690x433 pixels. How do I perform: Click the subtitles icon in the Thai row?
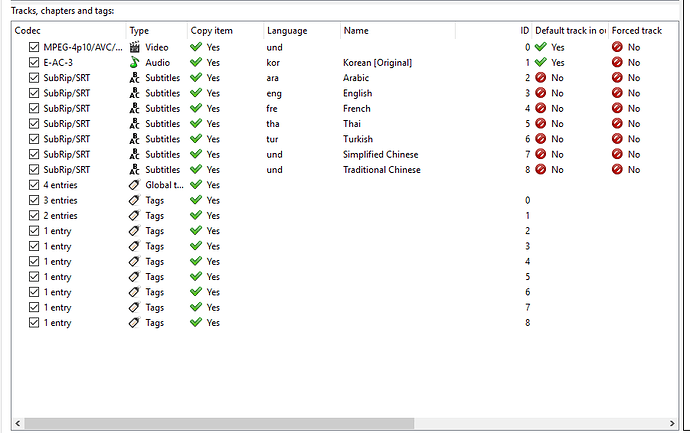[x=135, y=124]
